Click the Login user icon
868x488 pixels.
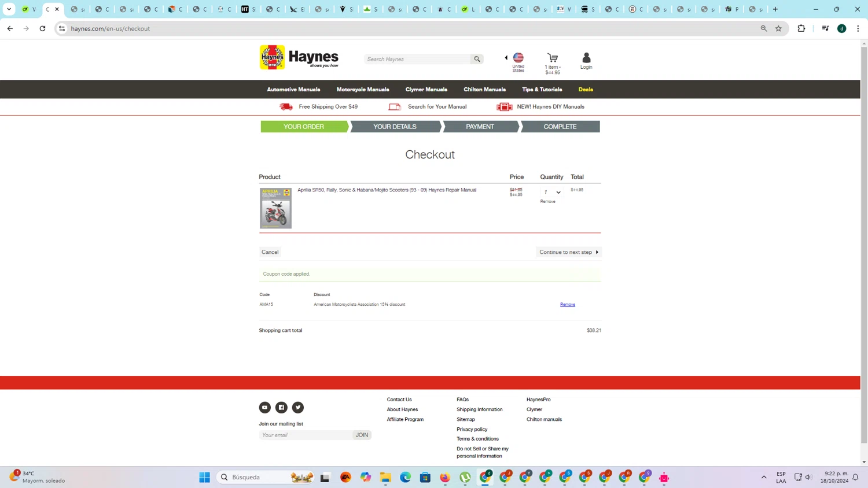[586, 58]
